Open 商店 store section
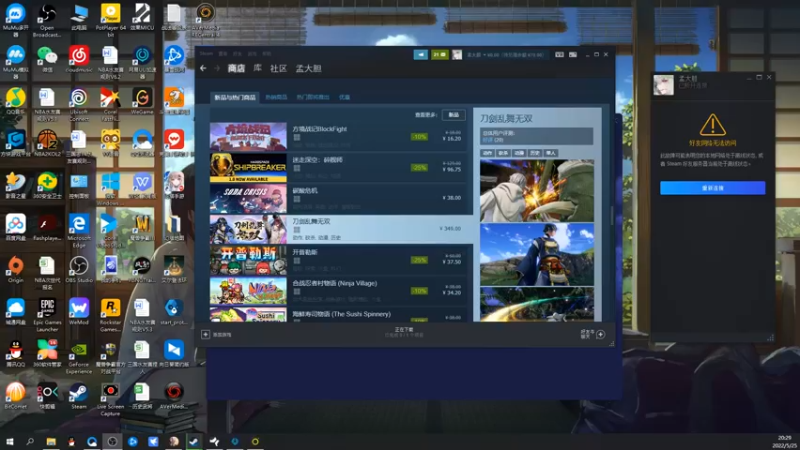 pyautogui.click(x=236, y=68)
